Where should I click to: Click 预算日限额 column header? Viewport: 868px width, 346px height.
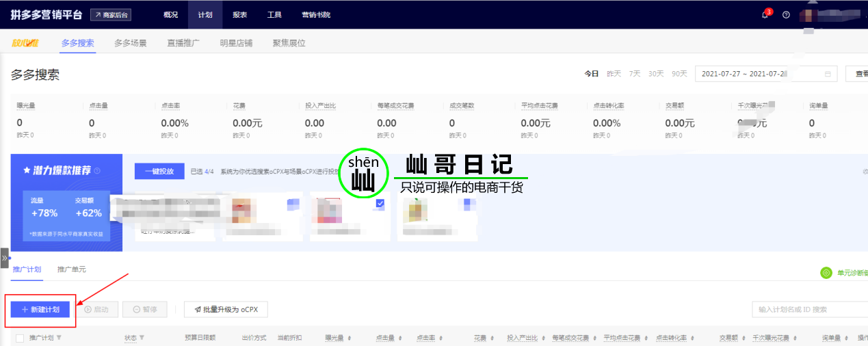point(200,338)
